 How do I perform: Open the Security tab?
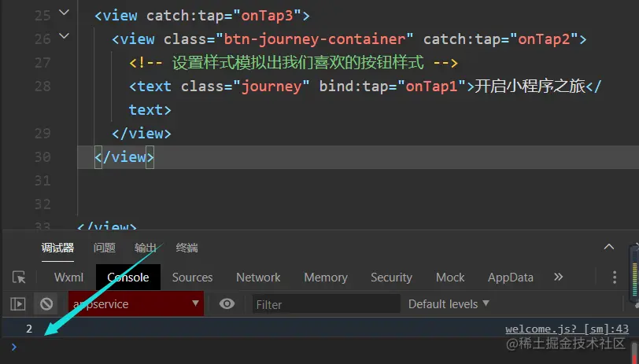(391, 278)
